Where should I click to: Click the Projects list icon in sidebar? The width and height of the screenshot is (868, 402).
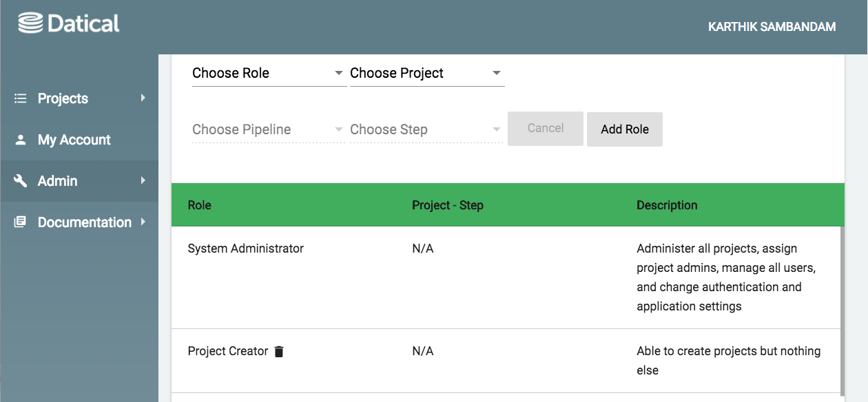[20, 98]
